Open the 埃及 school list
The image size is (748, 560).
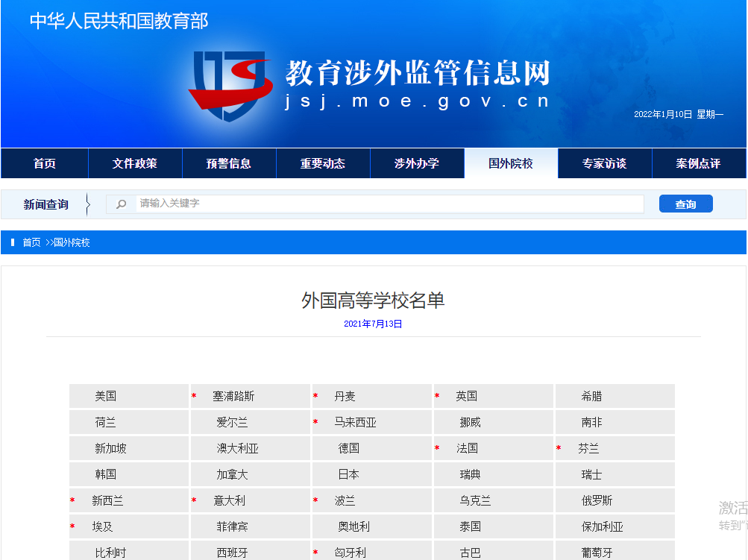pos(102,526)
